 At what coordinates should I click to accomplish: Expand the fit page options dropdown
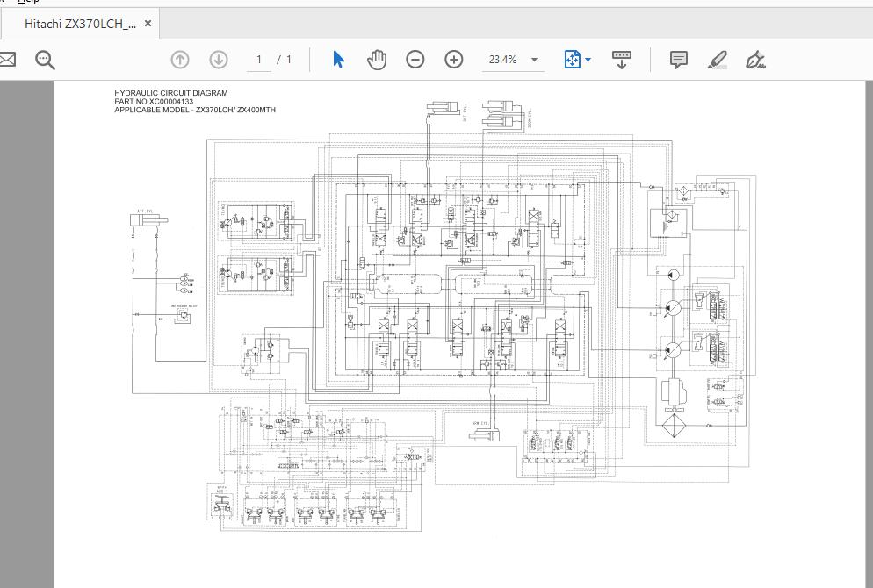[x=588, y=60]
